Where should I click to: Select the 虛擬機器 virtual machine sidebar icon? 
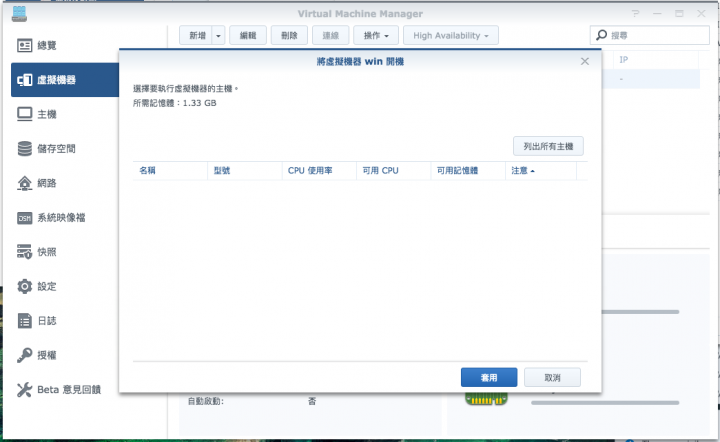(x=24, y=80)
